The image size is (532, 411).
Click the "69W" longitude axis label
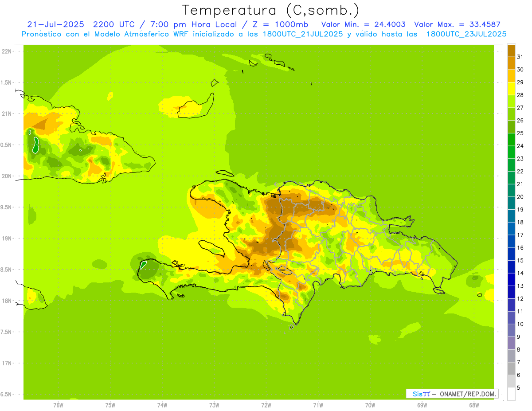click(x=422, y=405)
